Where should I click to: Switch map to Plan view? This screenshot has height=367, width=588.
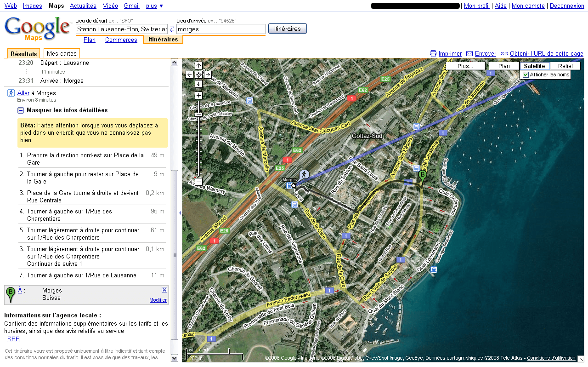pos(503,65)
